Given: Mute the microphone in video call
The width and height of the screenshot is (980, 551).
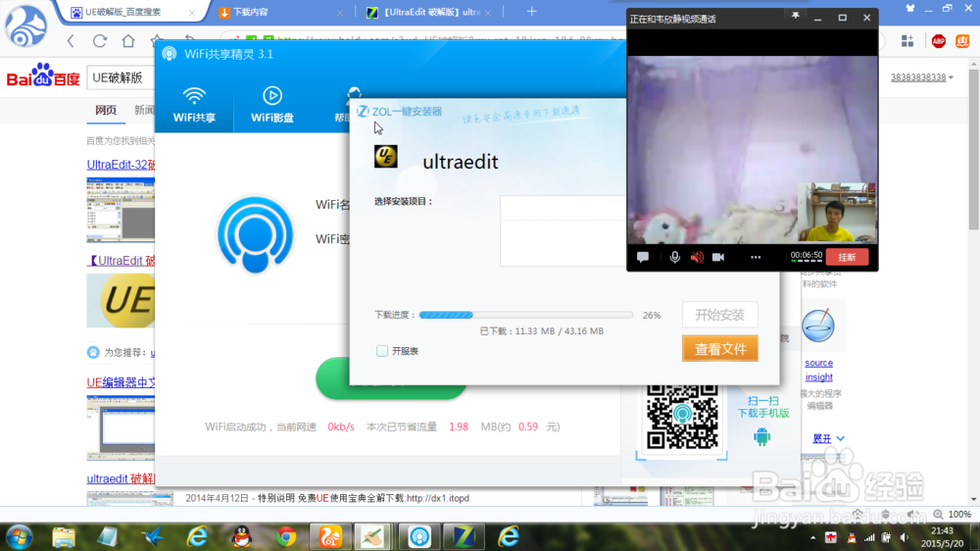Looking at the screenshot, I should pos(674,257).
